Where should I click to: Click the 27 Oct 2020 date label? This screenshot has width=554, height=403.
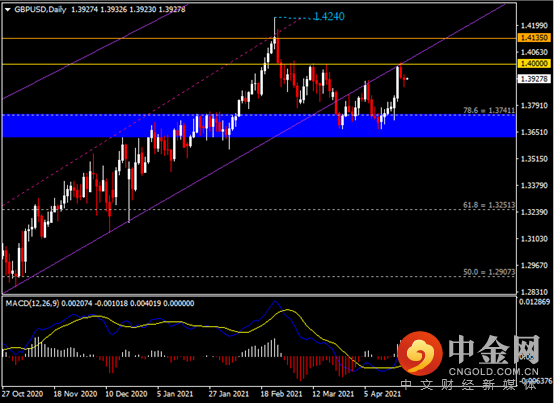click(23, 394)
